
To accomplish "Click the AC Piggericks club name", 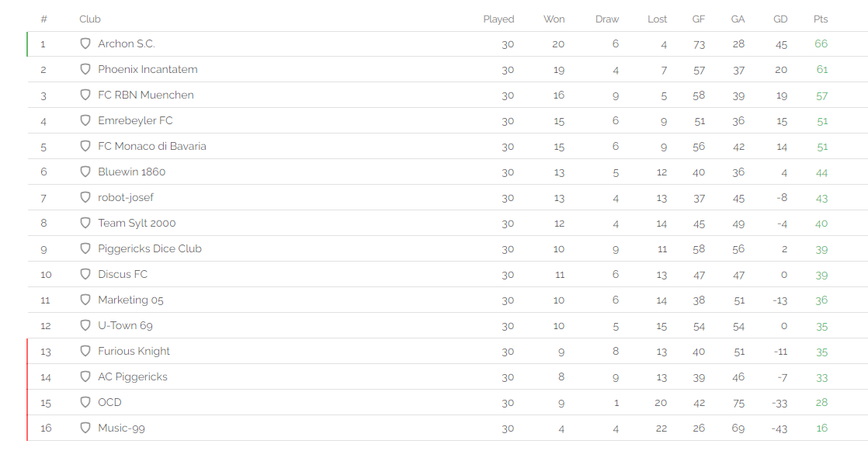I will [132, 376].
